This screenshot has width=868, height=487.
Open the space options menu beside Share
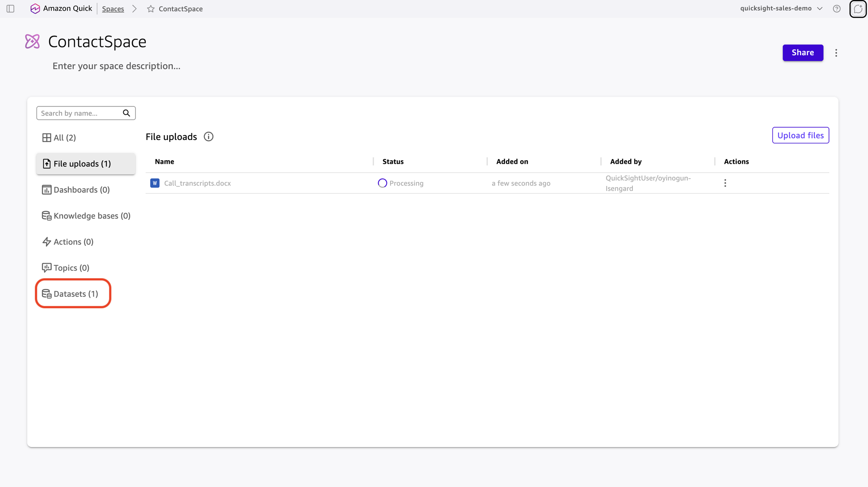836,53
